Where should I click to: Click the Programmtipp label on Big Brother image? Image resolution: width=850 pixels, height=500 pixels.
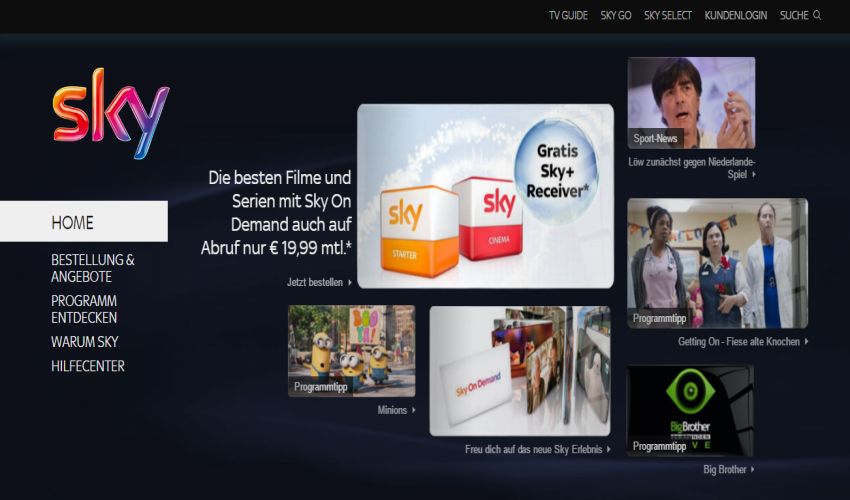[659, 446]
